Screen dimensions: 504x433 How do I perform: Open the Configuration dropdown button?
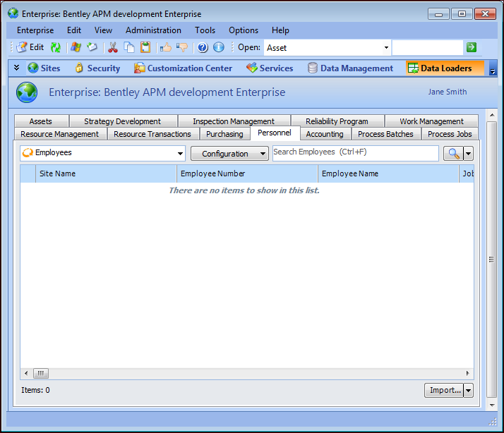pyautogui.click(x=229, y=154)
